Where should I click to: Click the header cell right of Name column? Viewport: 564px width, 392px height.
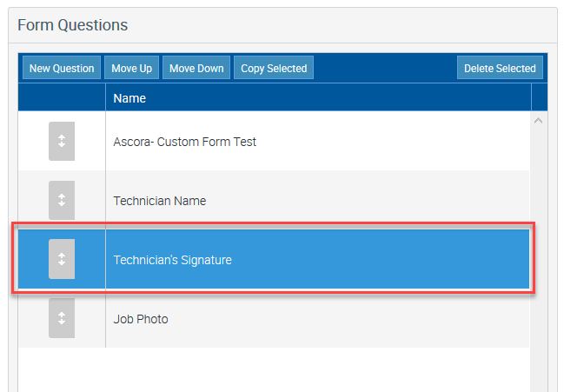click(x=540, y=97)
